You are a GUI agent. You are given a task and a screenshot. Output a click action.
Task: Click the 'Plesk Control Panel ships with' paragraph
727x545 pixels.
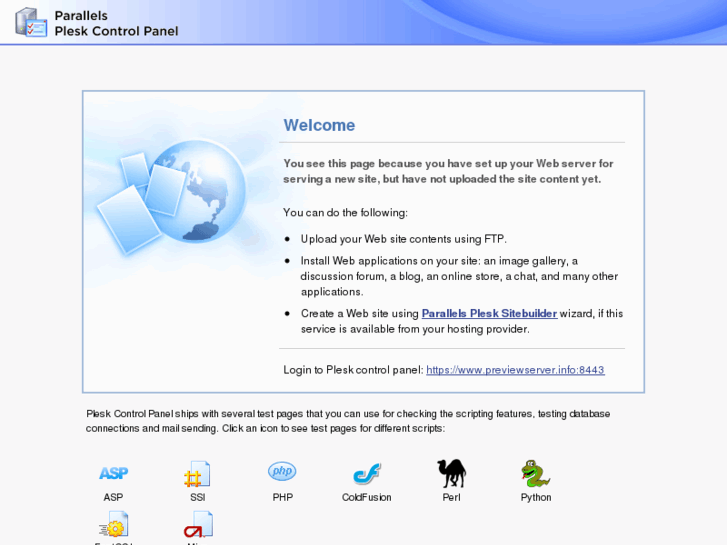(x=348, y=421)
